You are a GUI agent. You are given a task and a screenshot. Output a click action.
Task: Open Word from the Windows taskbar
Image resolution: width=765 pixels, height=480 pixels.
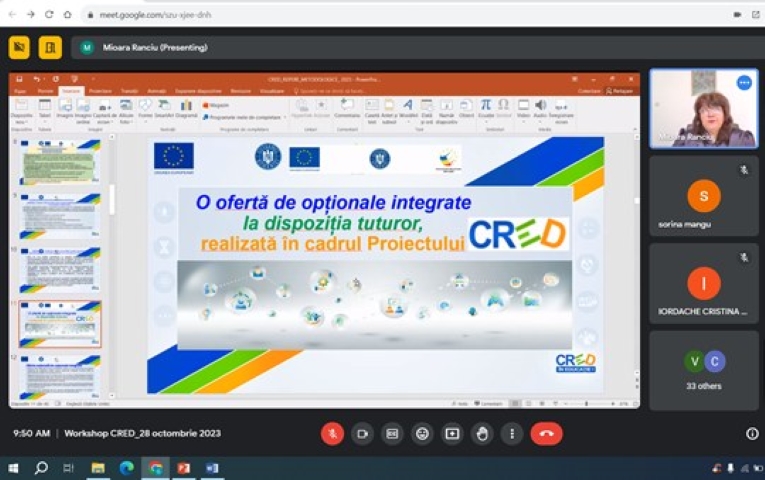[x=211, y=467]
